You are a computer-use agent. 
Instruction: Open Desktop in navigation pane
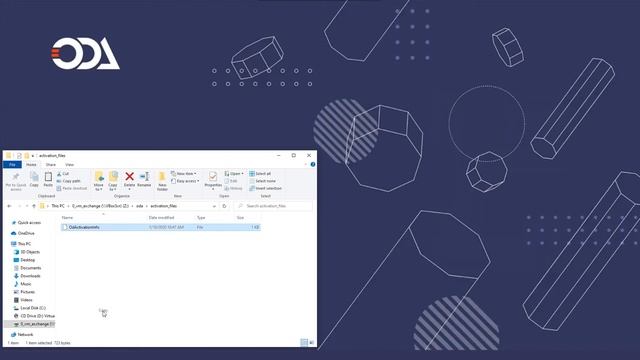(x=27, y=260)
